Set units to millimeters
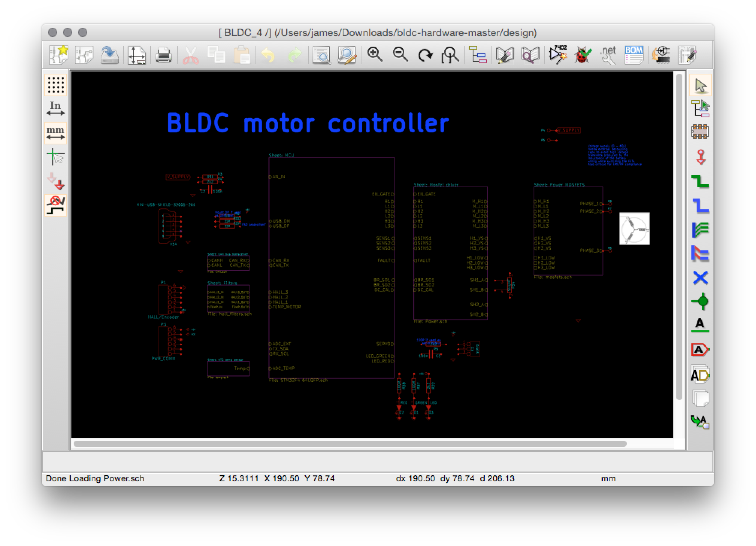This screenshot has width=756, height=546. (x=56, y=133)
